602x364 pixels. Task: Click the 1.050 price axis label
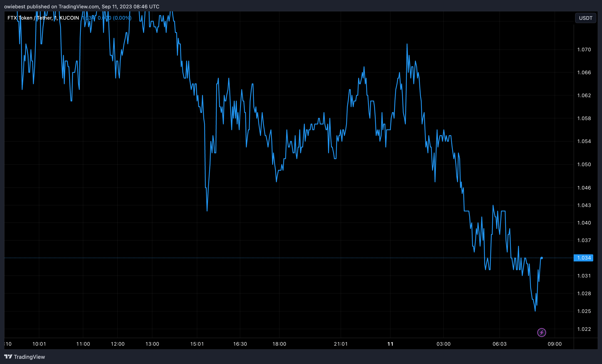(584, 164)
